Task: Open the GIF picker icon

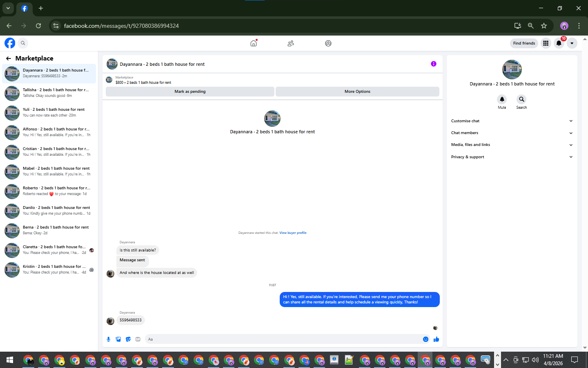Action: tap(138, 339)
